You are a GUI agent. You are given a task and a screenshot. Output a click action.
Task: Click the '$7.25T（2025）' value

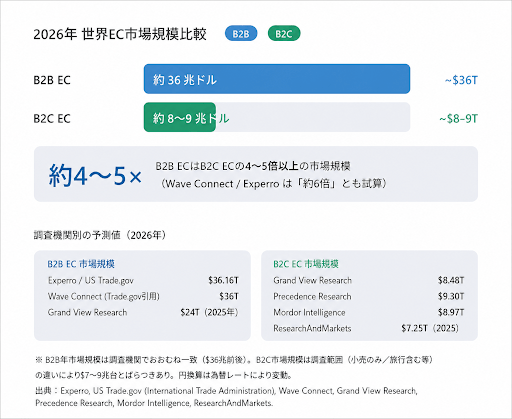[x=430, y=328]
